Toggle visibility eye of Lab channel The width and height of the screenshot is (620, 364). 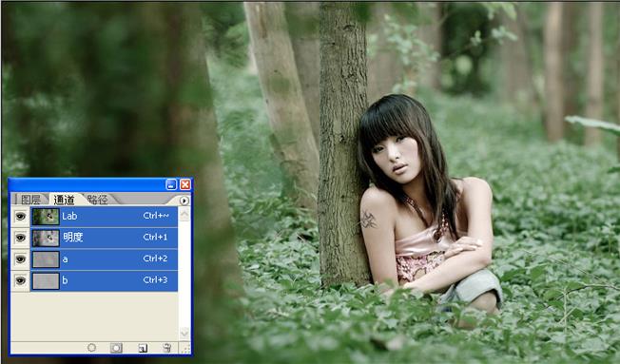tap(21, 216)
